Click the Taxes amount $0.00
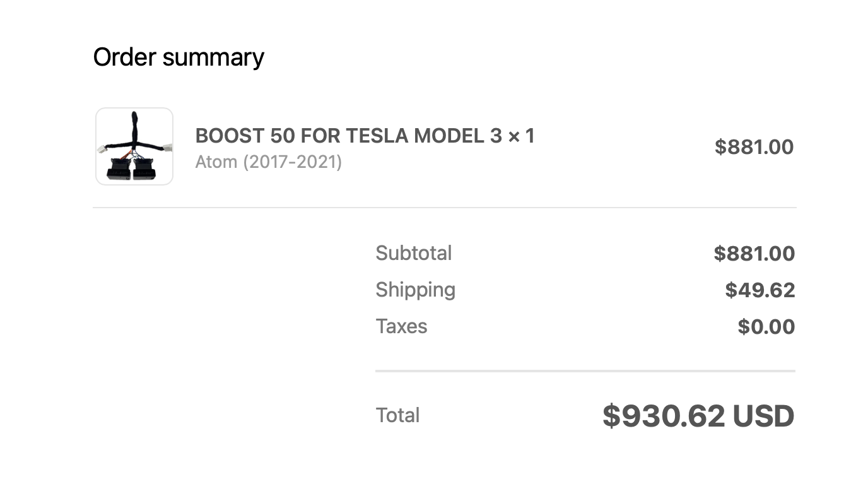868x496 pixels. pyautogui.click(x=766, y=327)
